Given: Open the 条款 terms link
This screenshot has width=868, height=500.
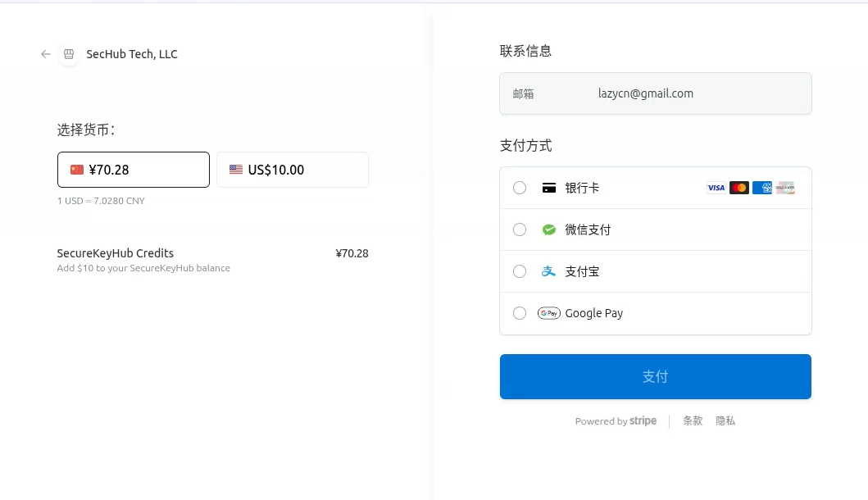Looking at the screenshot, I should (x=693, y=420).
